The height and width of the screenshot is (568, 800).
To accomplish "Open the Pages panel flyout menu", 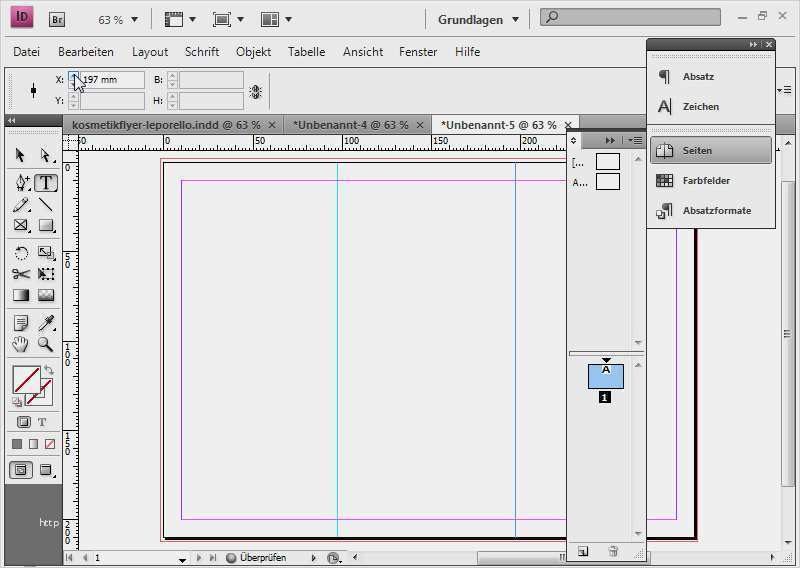I will [x=636, y=141].
